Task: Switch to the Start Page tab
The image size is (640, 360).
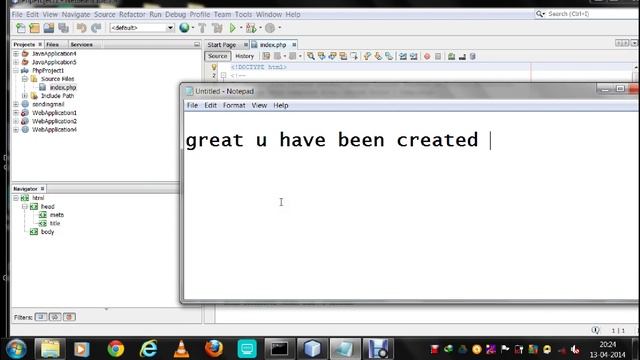Action: tap(222, 44)
